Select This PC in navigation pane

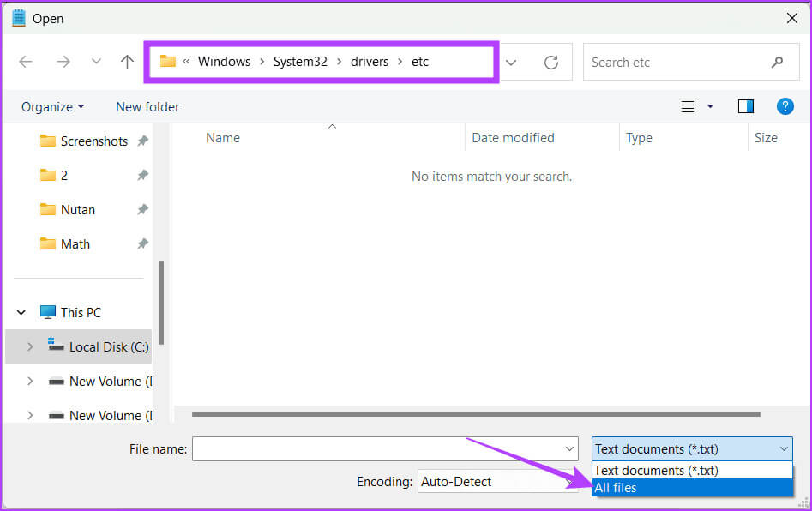click(x=71, y=312)
